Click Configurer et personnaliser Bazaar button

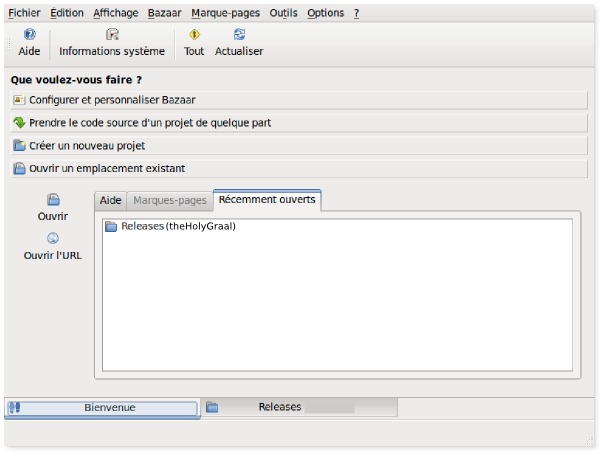299,100
